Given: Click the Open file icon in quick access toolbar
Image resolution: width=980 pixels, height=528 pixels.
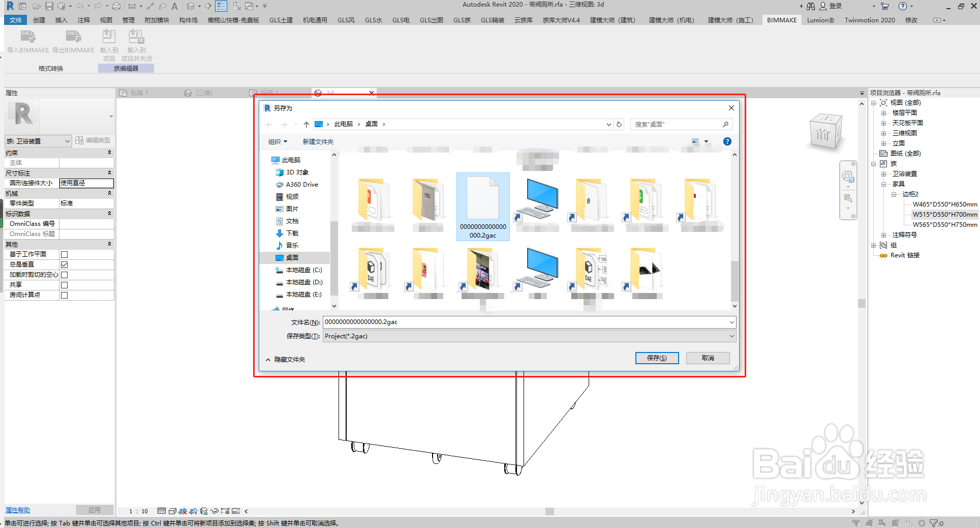Looking at the screenshot, I should [x=37, y=6].
